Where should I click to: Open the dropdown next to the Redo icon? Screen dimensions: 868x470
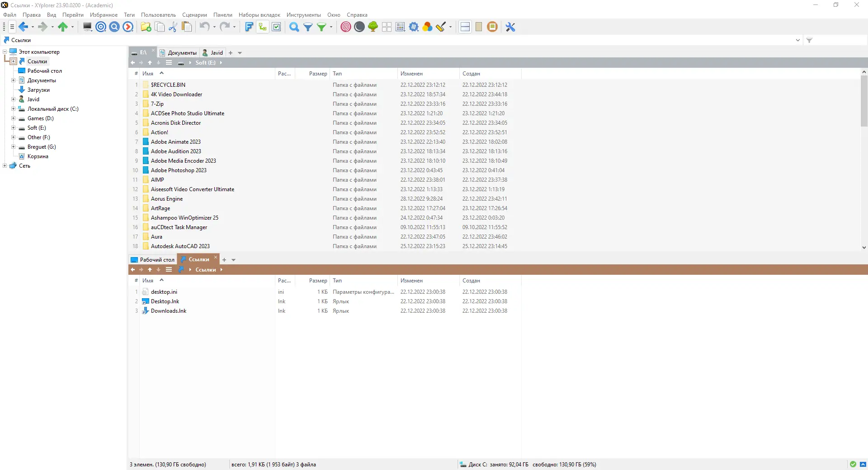(234, 27)
